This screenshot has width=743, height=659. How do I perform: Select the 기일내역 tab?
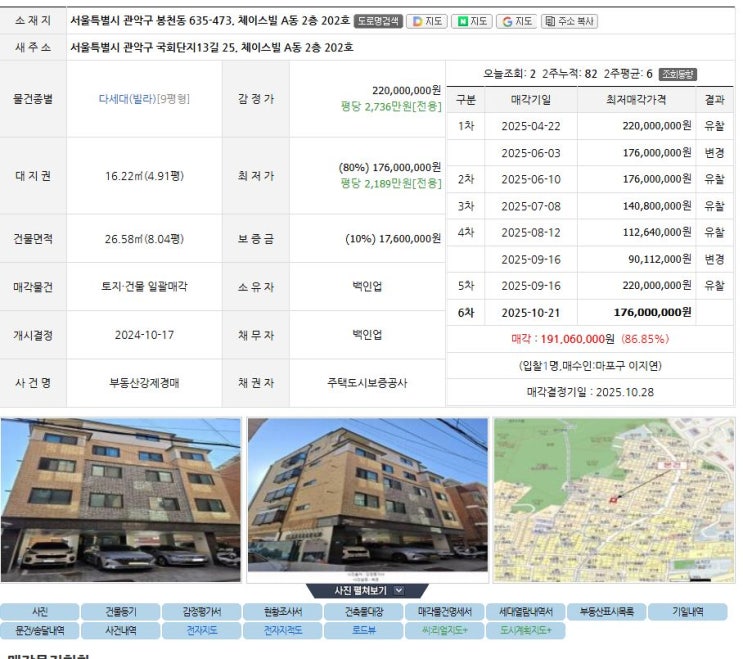[x=688, y=612]
